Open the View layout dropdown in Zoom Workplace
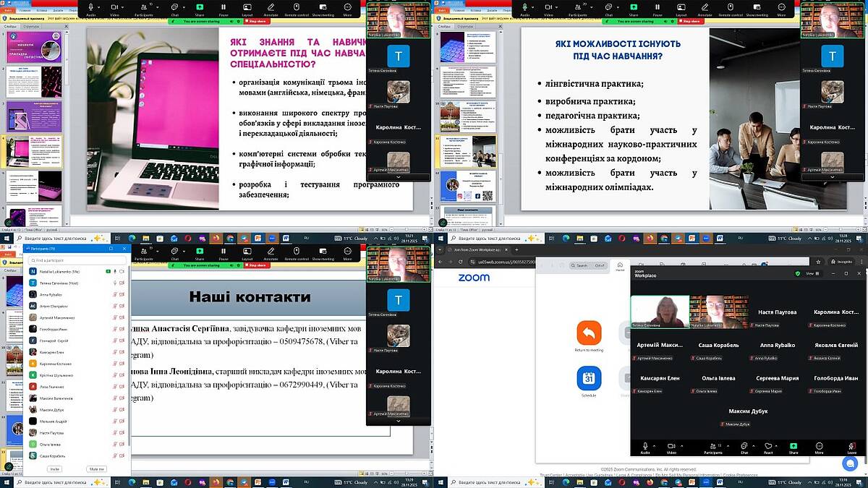 point(812,273)
